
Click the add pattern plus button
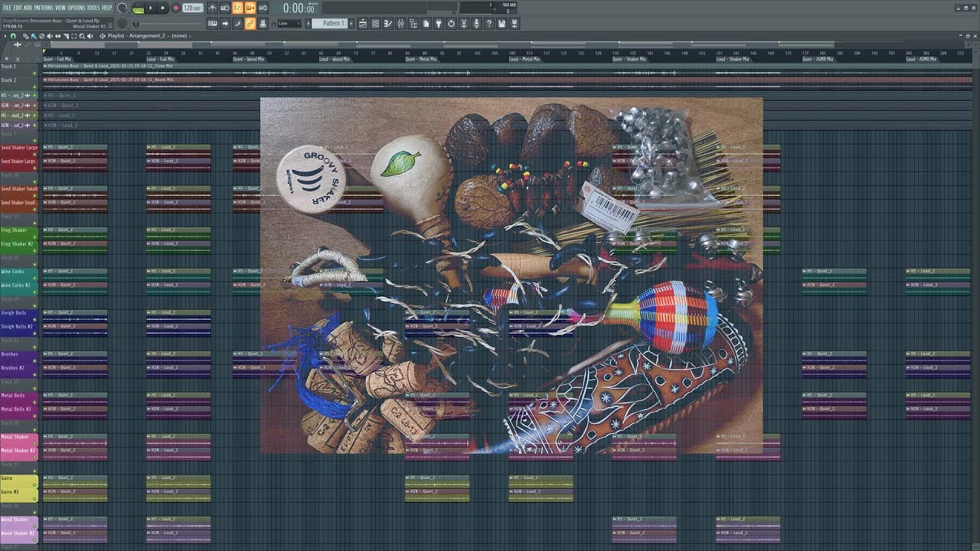[x=351, y=24]
